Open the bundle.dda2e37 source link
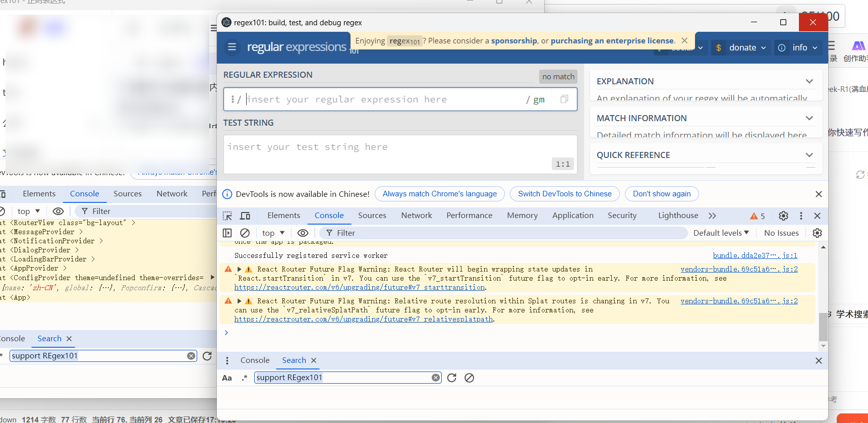Viewport: 868px width, 423px height. coord(755,256)
